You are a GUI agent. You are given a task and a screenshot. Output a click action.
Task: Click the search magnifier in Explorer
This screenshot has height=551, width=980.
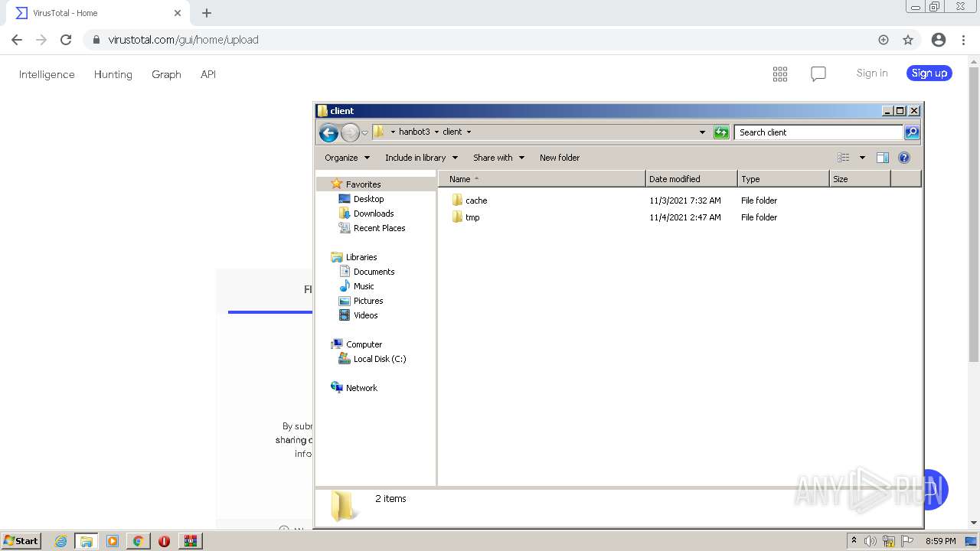912,132
